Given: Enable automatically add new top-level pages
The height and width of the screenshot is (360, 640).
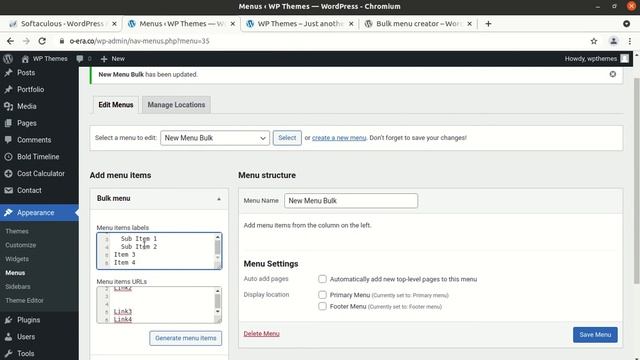Looking at the screenshot, I should 322,279.
